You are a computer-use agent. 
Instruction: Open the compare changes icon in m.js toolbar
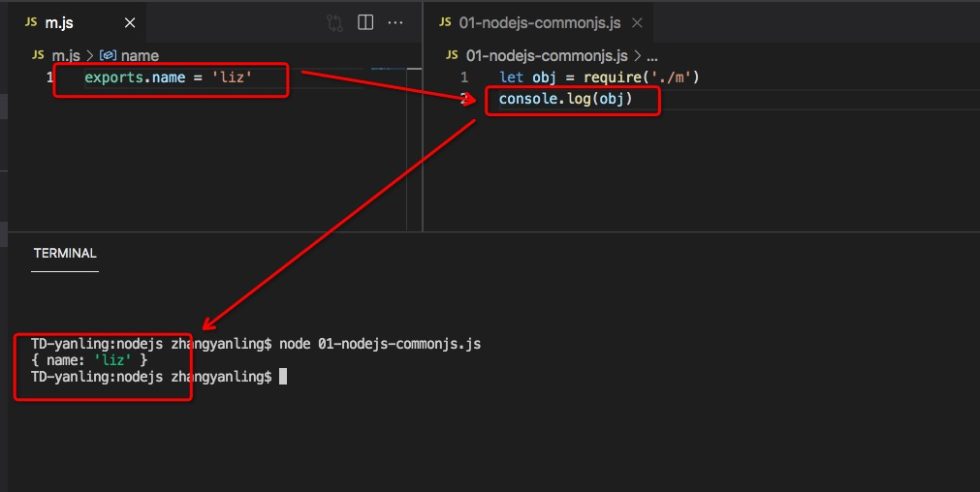[334, 23]
